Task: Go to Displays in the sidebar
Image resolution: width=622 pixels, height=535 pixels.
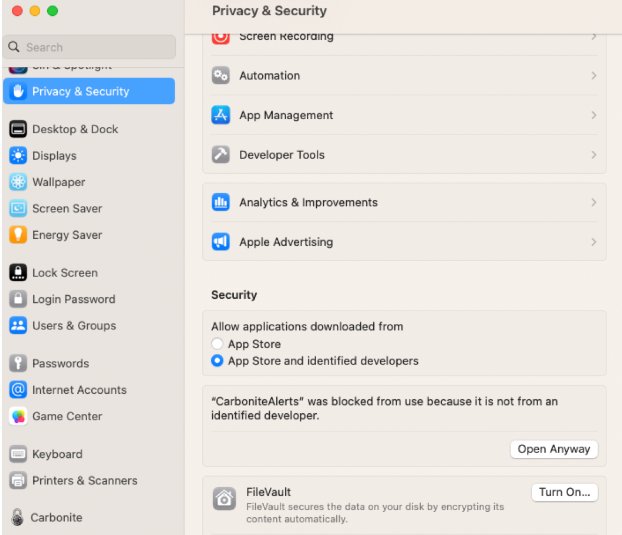Action: (54, 156)
